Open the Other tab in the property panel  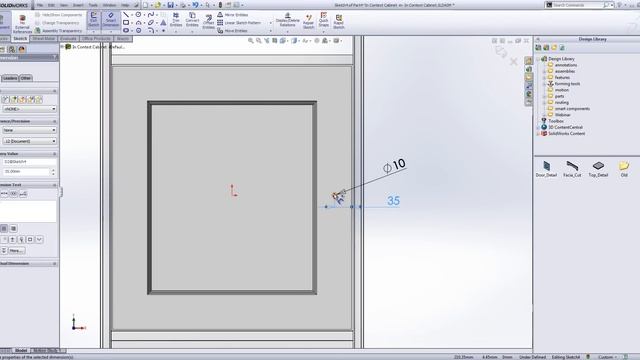[26, 78]
